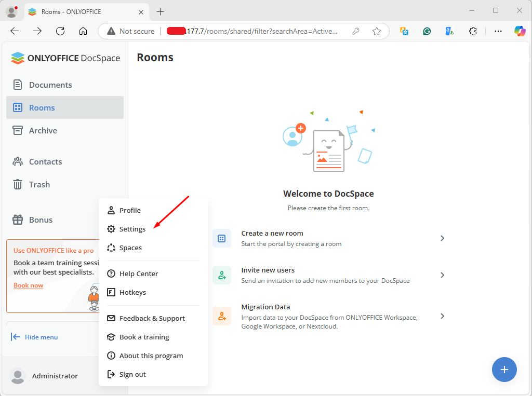
Task: Open Profile from the user menu
Action: click(x=153, y=210)
